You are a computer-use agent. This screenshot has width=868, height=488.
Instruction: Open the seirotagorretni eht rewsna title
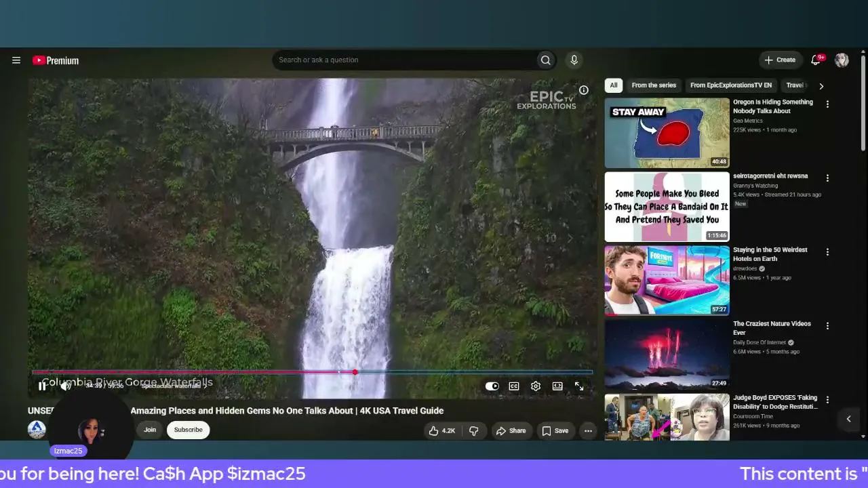pos(770,176)
